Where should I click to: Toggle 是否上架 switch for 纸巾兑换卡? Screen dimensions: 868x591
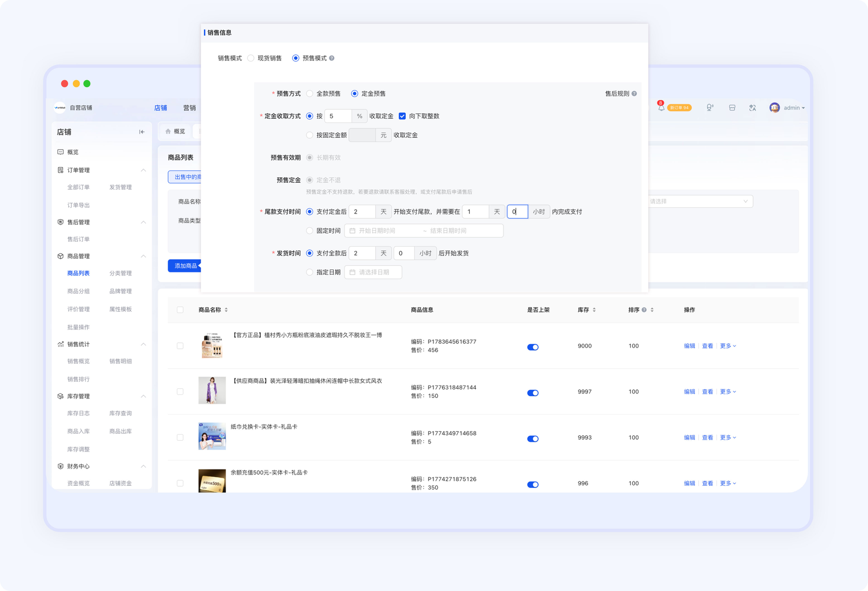coord(533,439)
